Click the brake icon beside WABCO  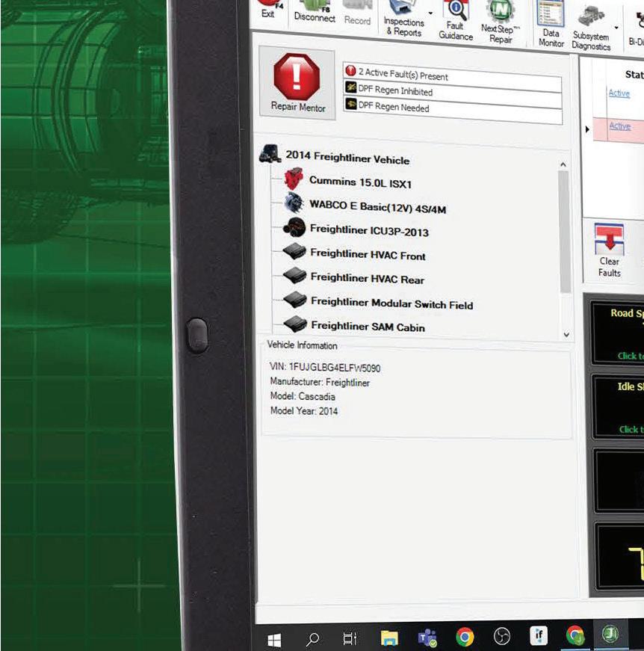[x=294, y=203]
